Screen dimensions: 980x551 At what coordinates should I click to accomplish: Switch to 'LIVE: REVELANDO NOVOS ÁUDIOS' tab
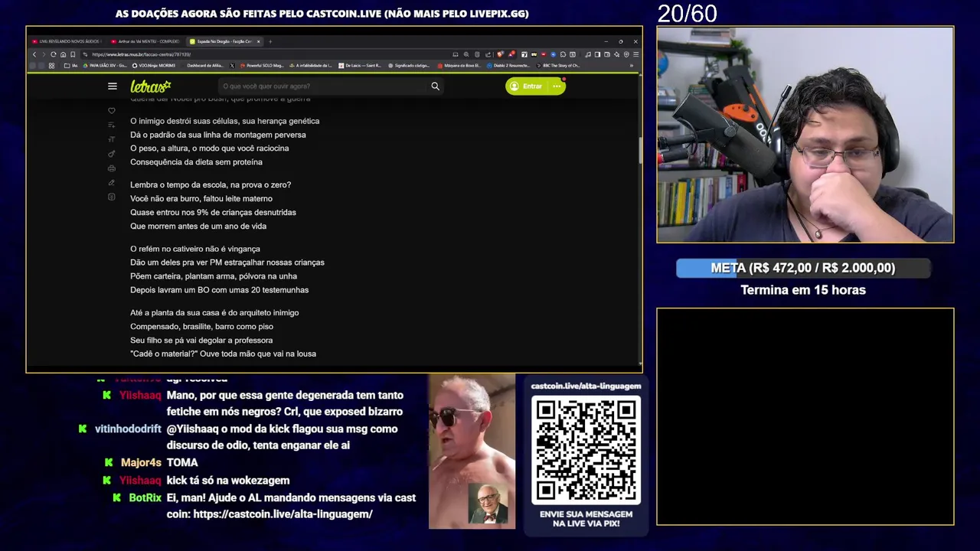(66, 41)
